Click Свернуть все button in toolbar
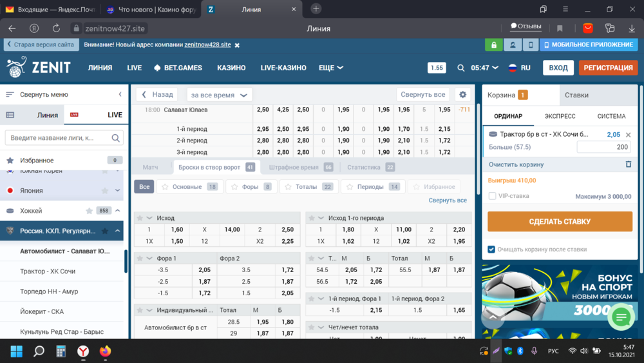644x363 pixels. 422,95
